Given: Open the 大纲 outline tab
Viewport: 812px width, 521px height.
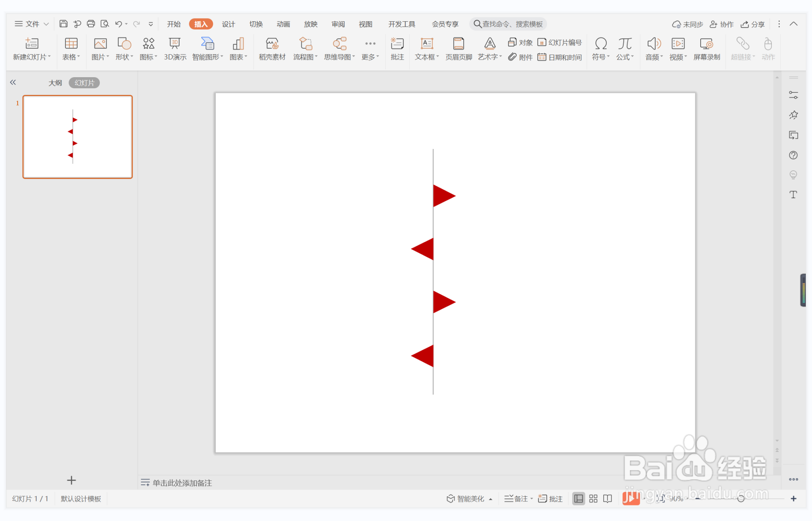Looking at the screenshot, I should (x=55, y=83).
